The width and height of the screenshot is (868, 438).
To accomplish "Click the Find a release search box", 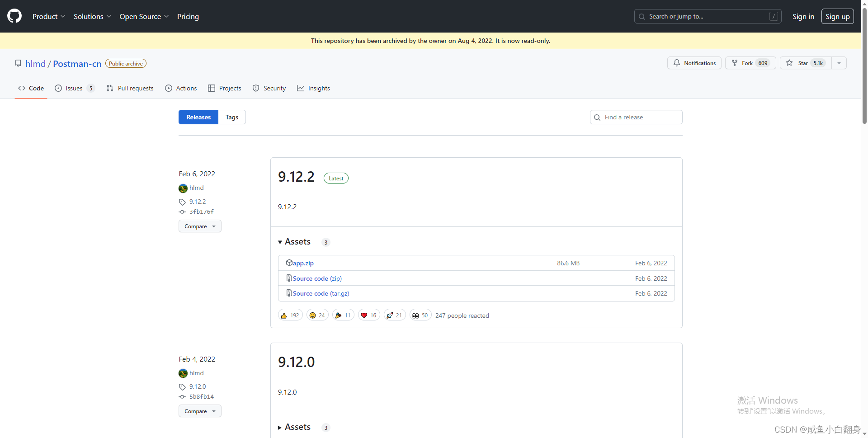I will pos(636,117).
